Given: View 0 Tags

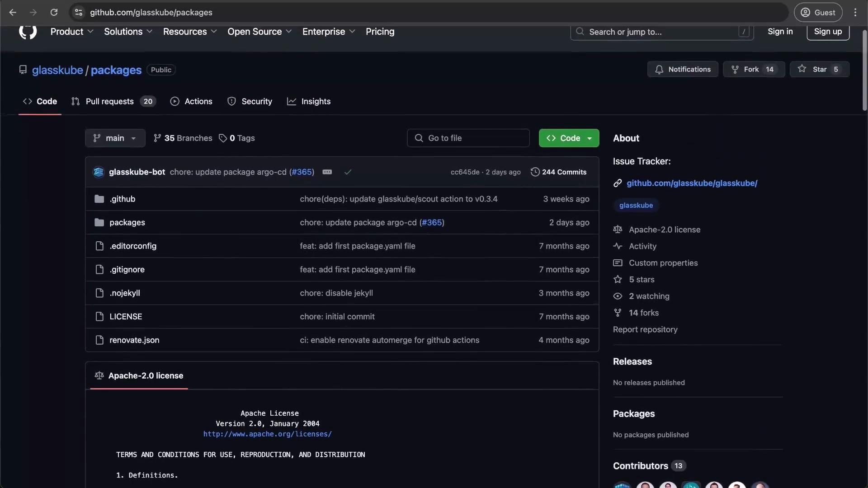Looking at the screenshot, I should pyautogui.click(x=237, y=138).
